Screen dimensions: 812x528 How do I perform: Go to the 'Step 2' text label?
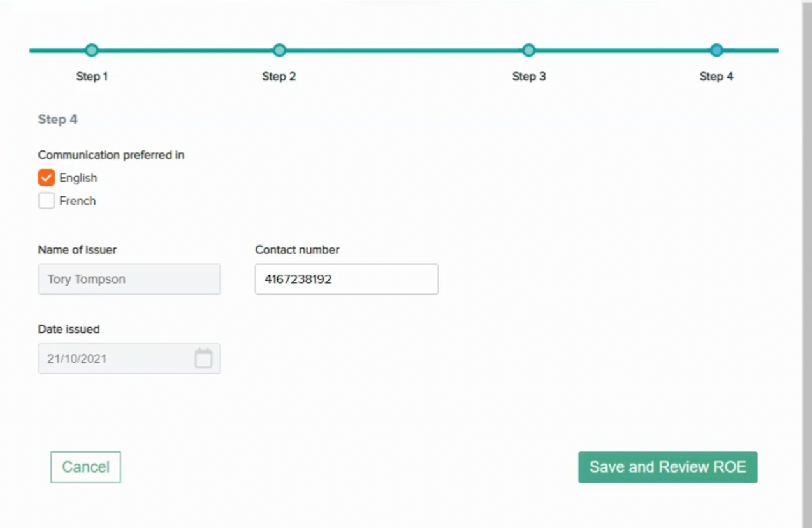click(279, 77)
